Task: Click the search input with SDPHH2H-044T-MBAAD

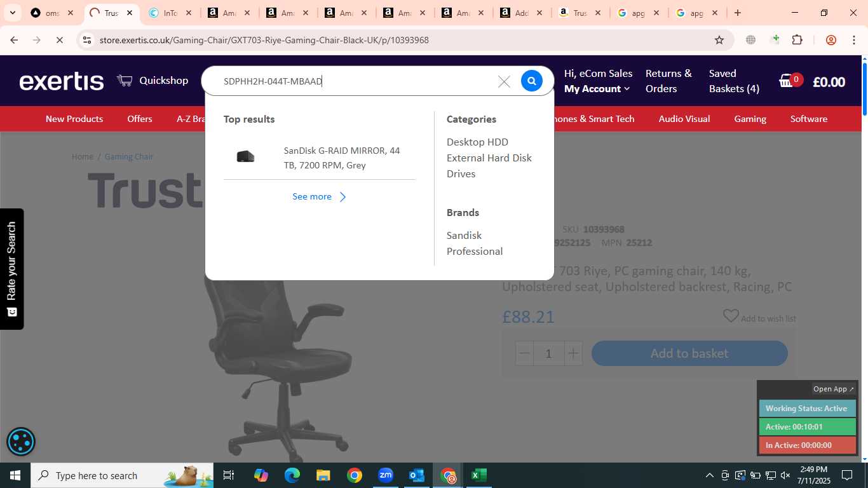Action: click(x=356, y=81)
